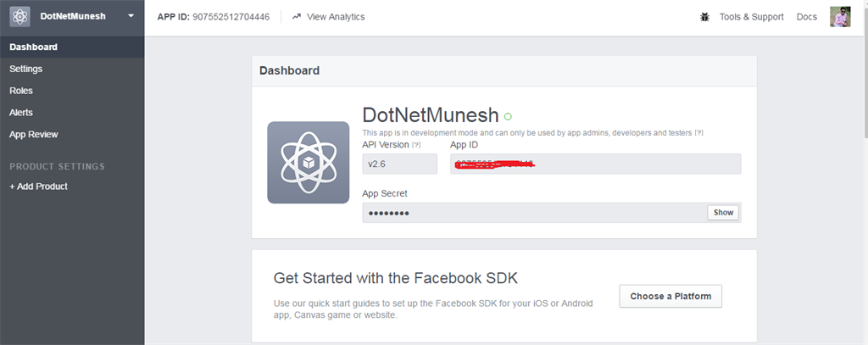Click the DotNetMunesh app icon in sidebar header
The width and height of the screenshot is (868, 345).
pyautogui.click(x=20, y=16)
